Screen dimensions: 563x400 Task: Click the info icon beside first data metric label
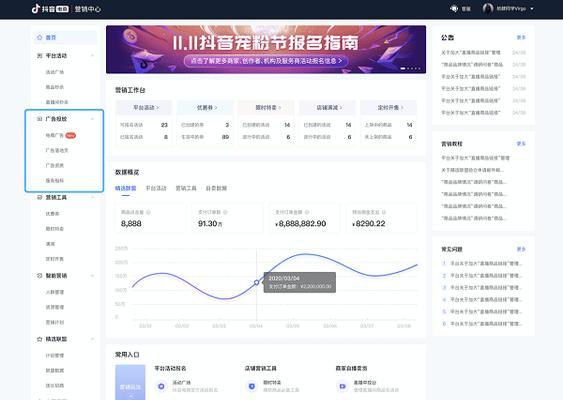coord(148,212)
